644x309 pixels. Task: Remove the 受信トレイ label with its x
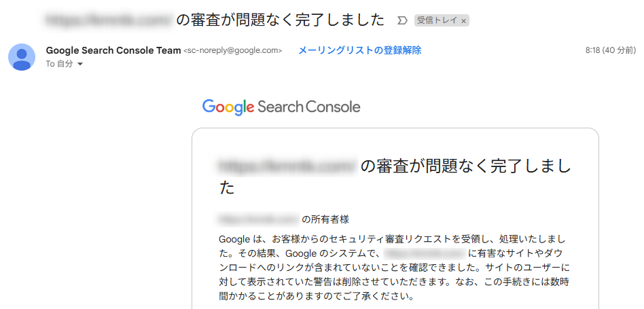click(464, 21)
